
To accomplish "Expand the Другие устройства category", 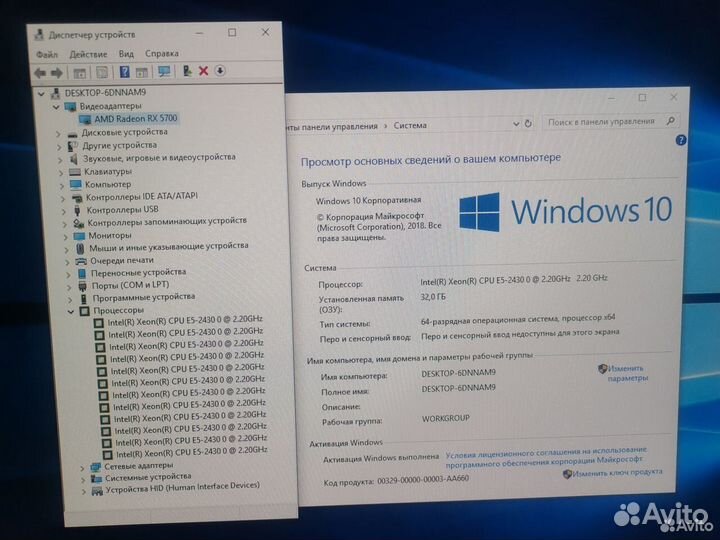I will tap(59, 147).
